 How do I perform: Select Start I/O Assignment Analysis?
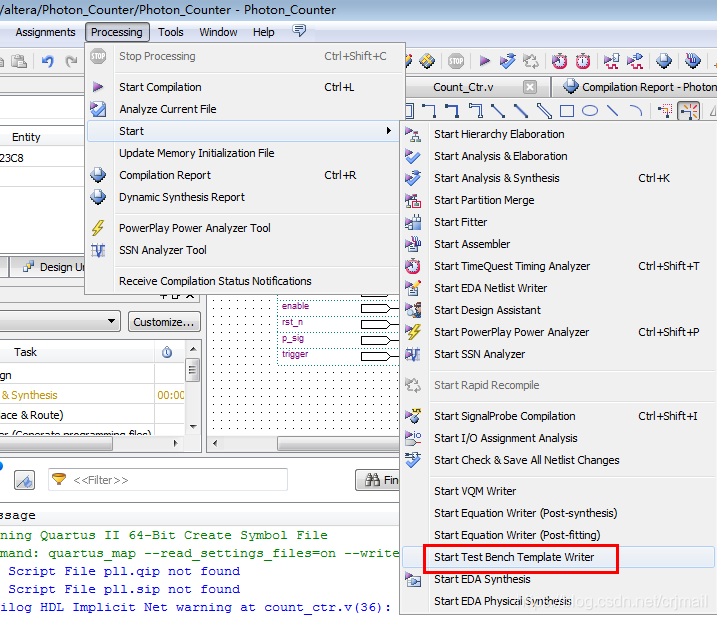click(x=558, y=438)
